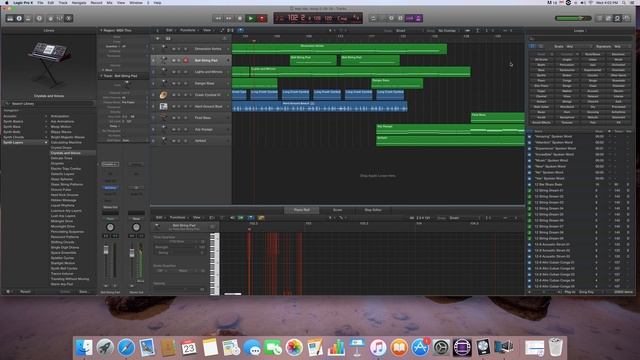Filter loops by All Drums button

click(x=541, y=60)
